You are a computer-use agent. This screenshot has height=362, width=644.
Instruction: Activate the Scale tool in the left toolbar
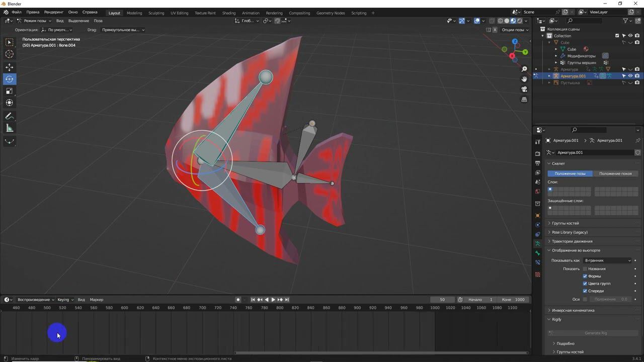[x=10, y=91]
